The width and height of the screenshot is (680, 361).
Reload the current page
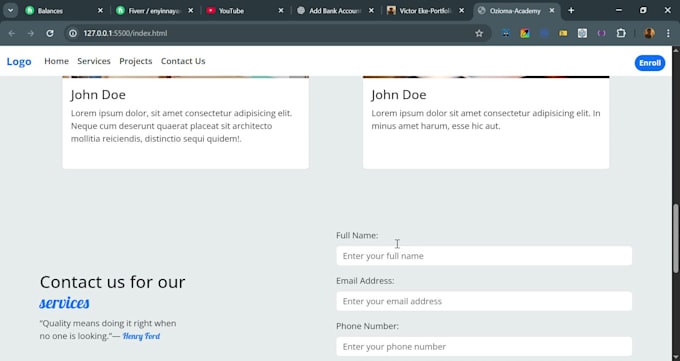(x=50, y=33)
